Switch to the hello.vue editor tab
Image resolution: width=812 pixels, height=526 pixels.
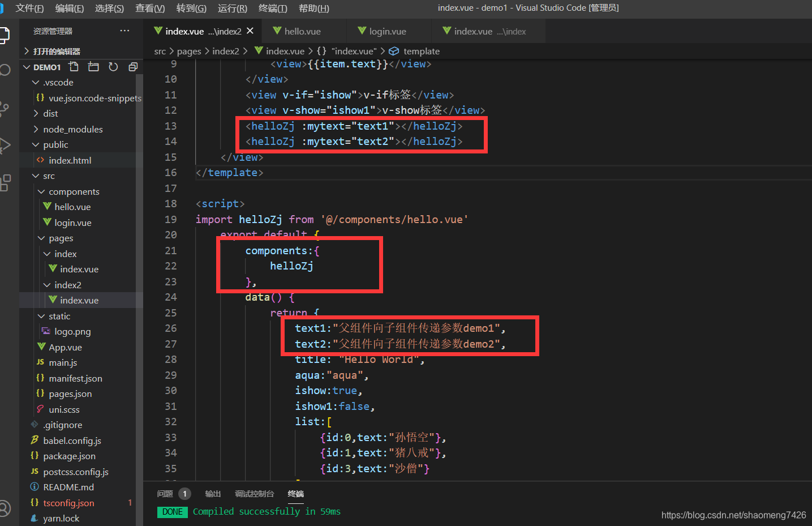coord(303,31)
